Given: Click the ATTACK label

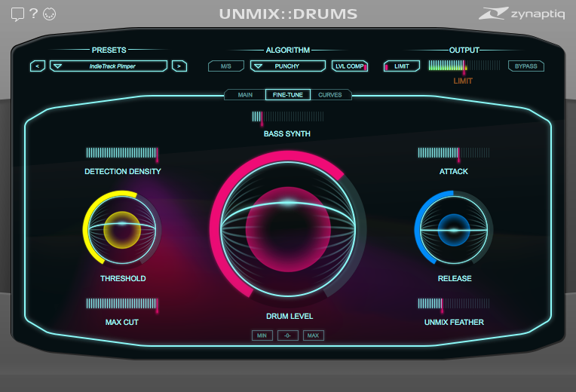Looking at the screenshot, I should [x=454, y=172].
